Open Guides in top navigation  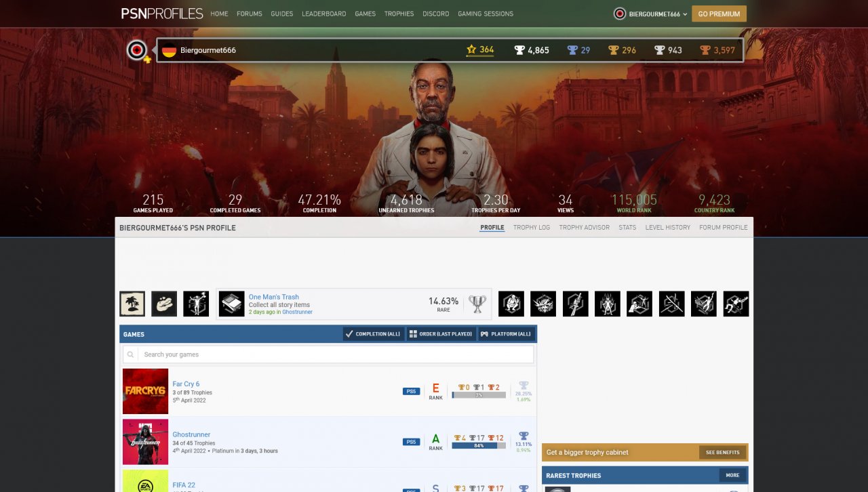click(282, 14)
